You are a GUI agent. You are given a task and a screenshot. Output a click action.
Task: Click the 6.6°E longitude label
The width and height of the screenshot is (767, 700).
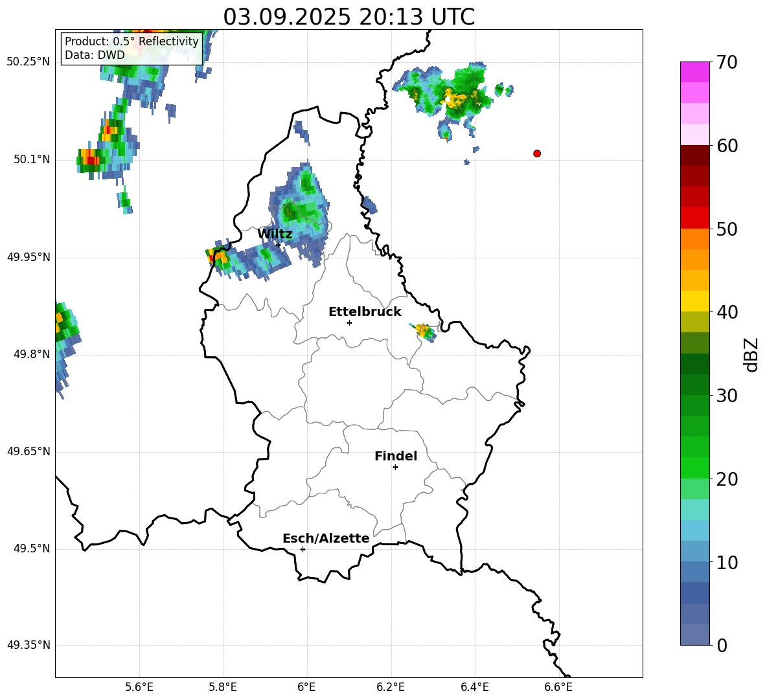pyautogui.click(x=558, y=687)
